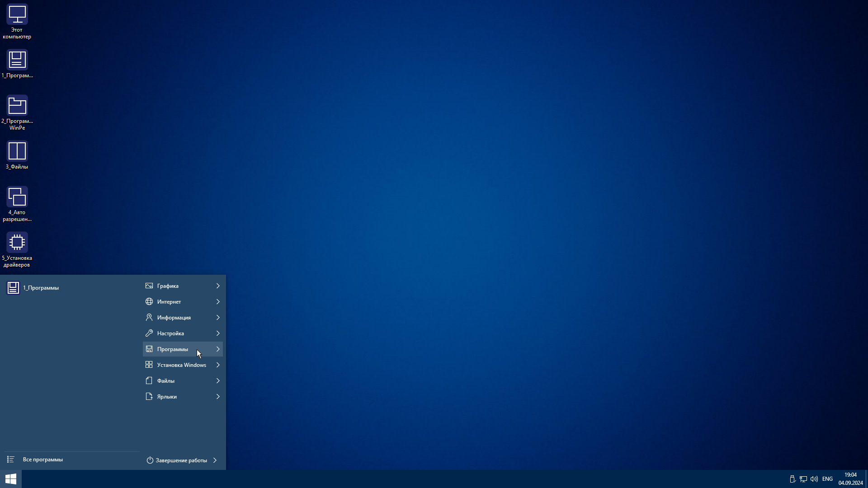Screen dimensions: 868x488
Task: Select the Установка Windows menu entry
Action: click(x=183, y=365)
